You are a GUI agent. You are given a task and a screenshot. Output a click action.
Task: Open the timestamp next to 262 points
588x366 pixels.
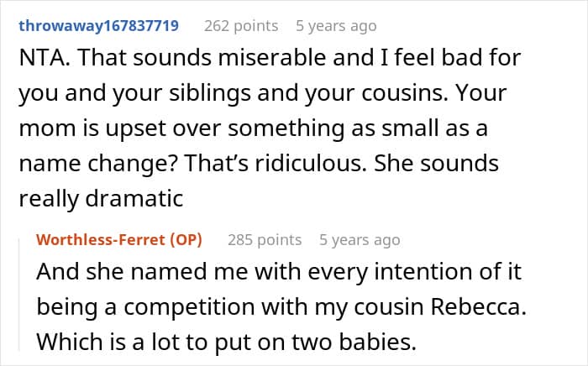[x=336, y=26]
